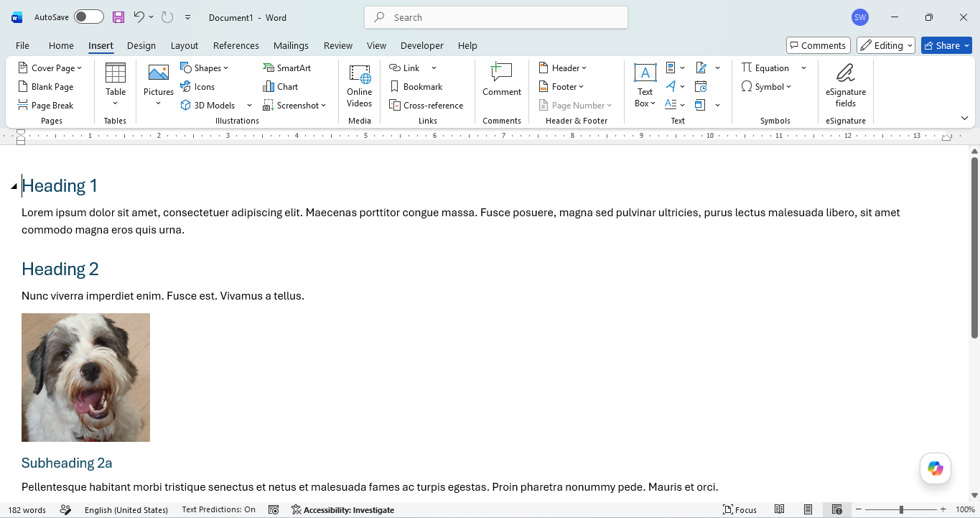Open the Copilot floating button

(x=935, y=468)
